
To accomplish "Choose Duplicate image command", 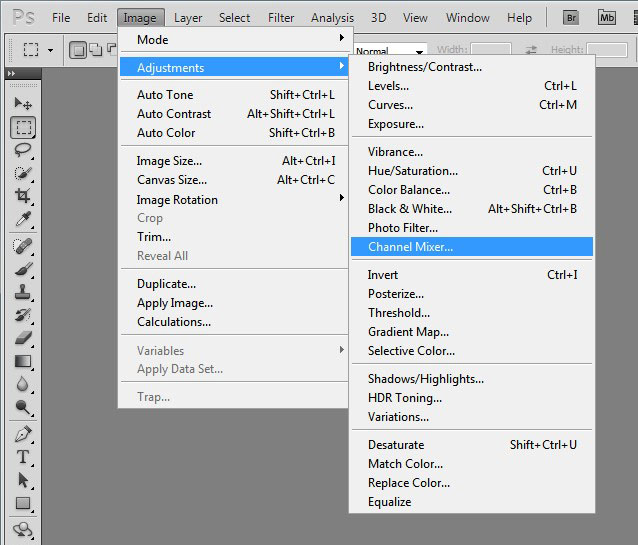I will pos(234,284).
